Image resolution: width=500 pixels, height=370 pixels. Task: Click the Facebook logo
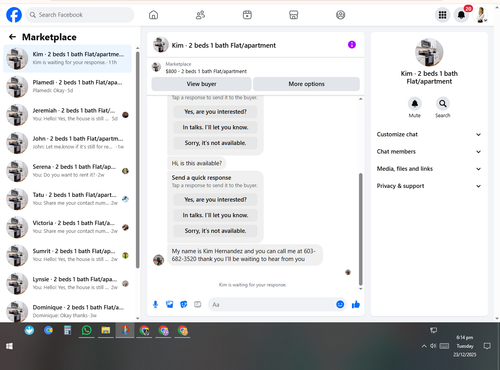[14, 15]
